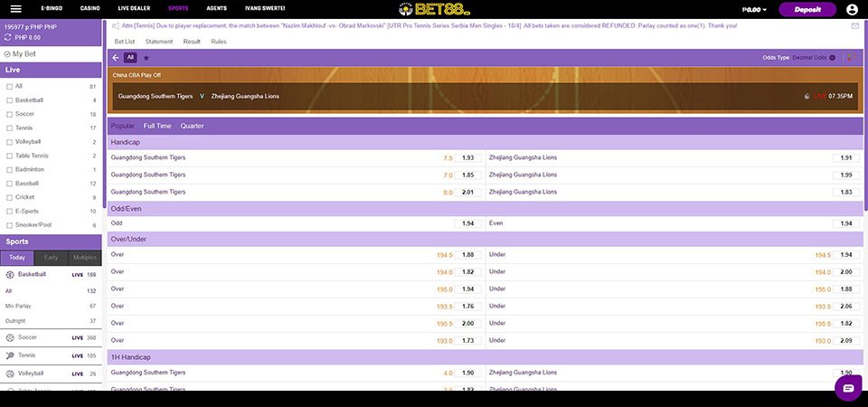Switch to the Full Time tab
The image size is (868, 407).
point(157,127)
